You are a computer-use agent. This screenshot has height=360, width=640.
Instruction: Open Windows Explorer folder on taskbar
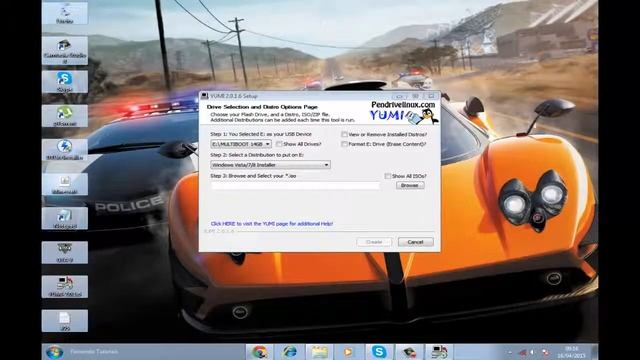point(320,352)
